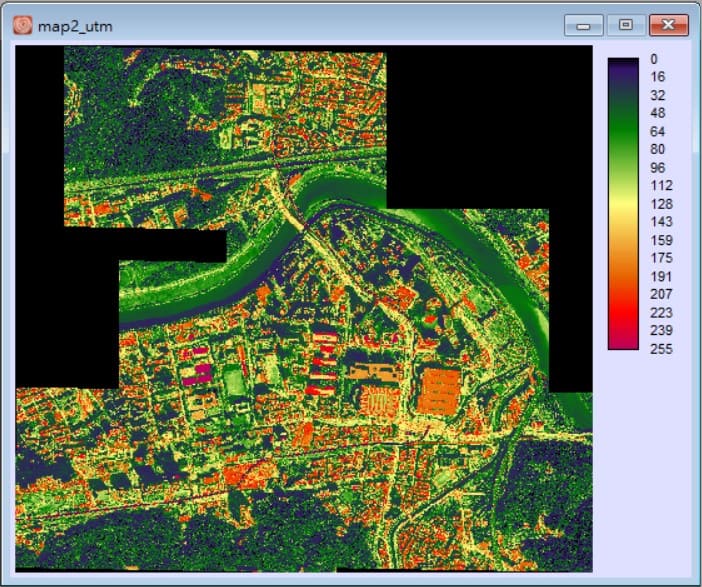Click the map2_utm window icon
This screenshot has height=587, width=702.
pyautogui.click(x=22, y=25)
